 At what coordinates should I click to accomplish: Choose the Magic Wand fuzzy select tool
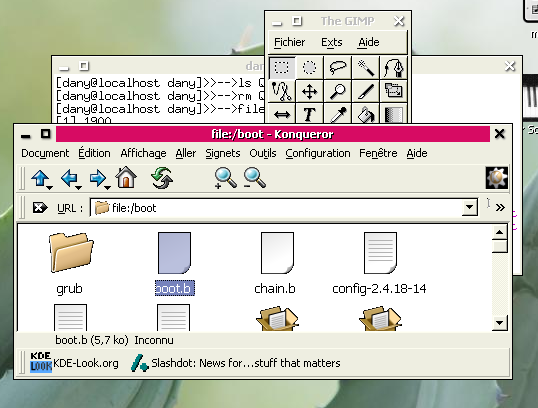(x=366, y=68)
